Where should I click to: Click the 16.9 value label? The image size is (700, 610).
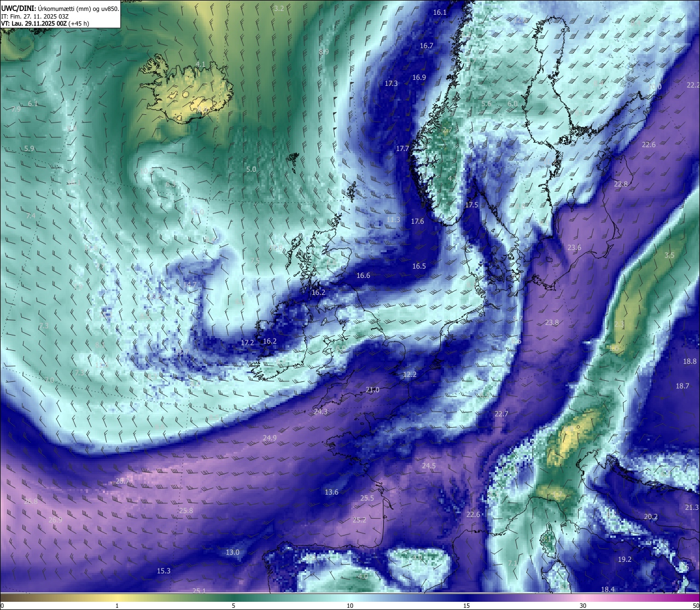point(419,78)
